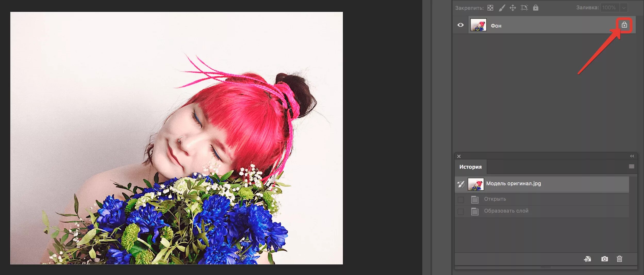The width and height of the screenshot is (644, 275).
Task: Select the Фон layer thumbnail
Action: pyautogui.click(x=478, y=25)
